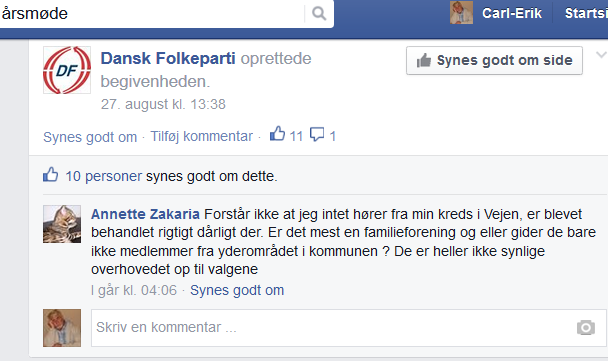Open Annette Zakaria's profile name link

pyautogui.click(x=145, y=214)
